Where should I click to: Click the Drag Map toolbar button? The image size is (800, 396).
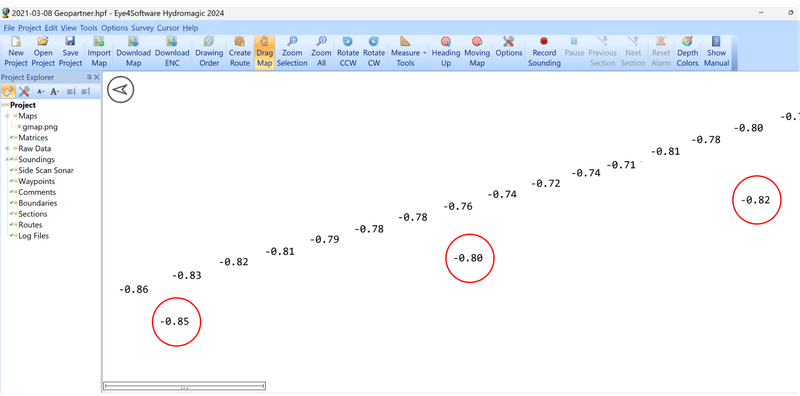coord(264,52)
